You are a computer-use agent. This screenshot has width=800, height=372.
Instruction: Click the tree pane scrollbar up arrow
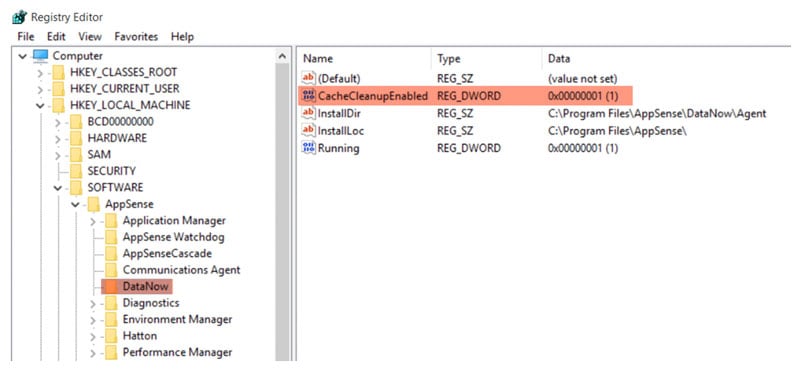282,56
